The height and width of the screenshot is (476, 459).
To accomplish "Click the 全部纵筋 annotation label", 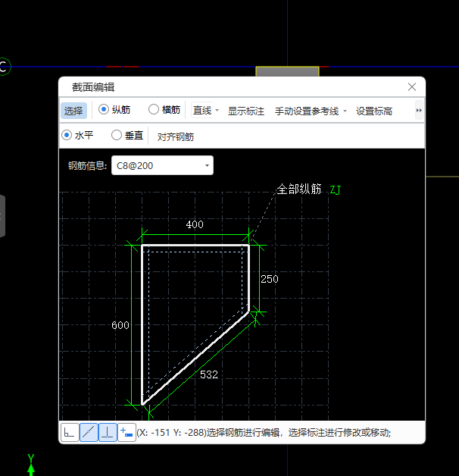I will coord(299,189).
